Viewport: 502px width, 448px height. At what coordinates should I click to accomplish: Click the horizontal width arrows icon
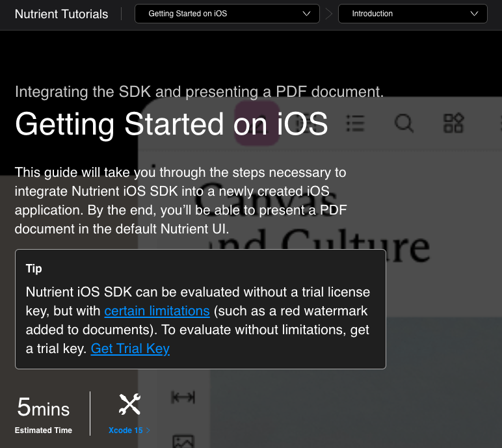(183, 397)
